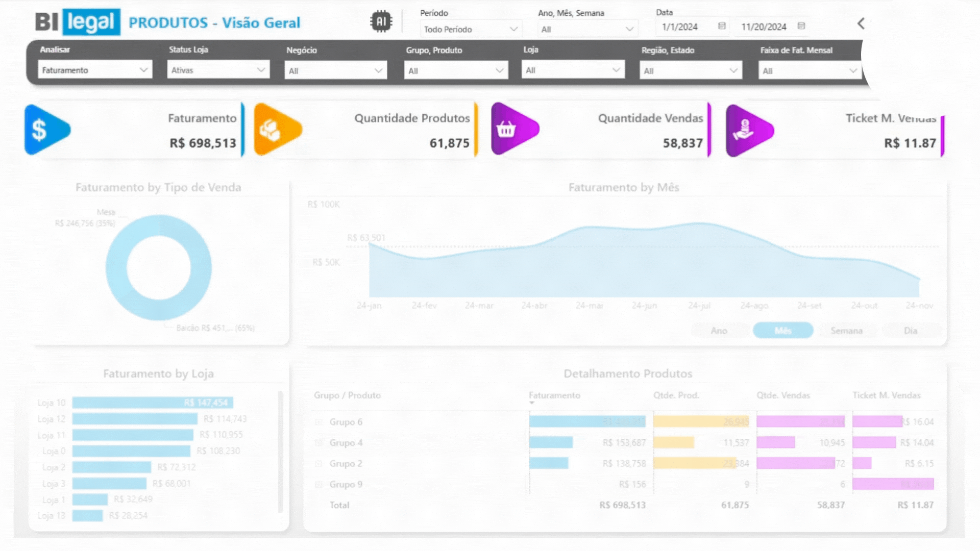
Task: Switch chart granularity to Ano
Action: coord(719,331)
